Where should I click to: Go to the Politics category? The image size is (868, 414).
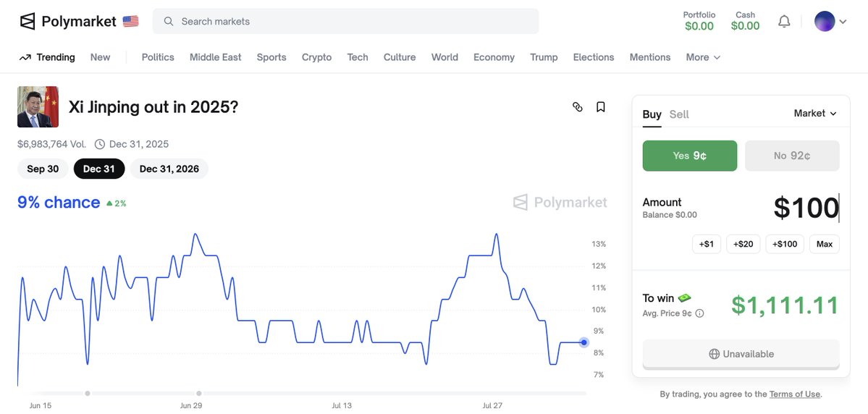point(158,58)
